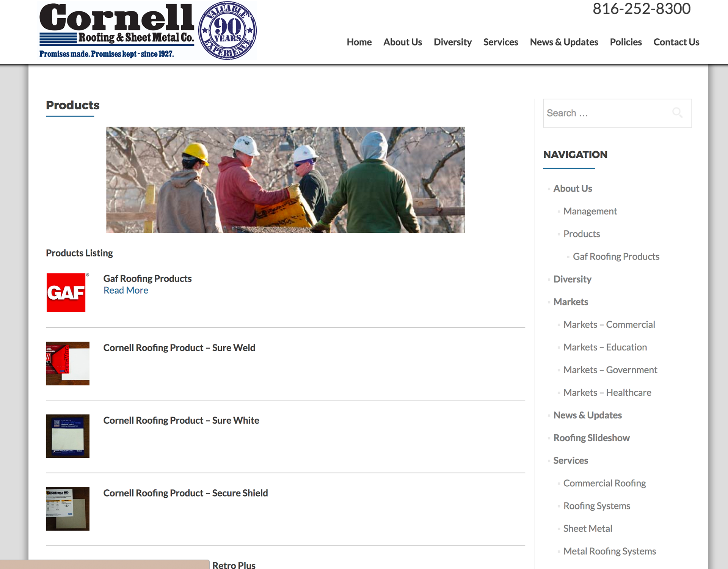Viewport: 728px width, 569px height.
Task: Open the Policies menu item
Action: coord(626,42)
